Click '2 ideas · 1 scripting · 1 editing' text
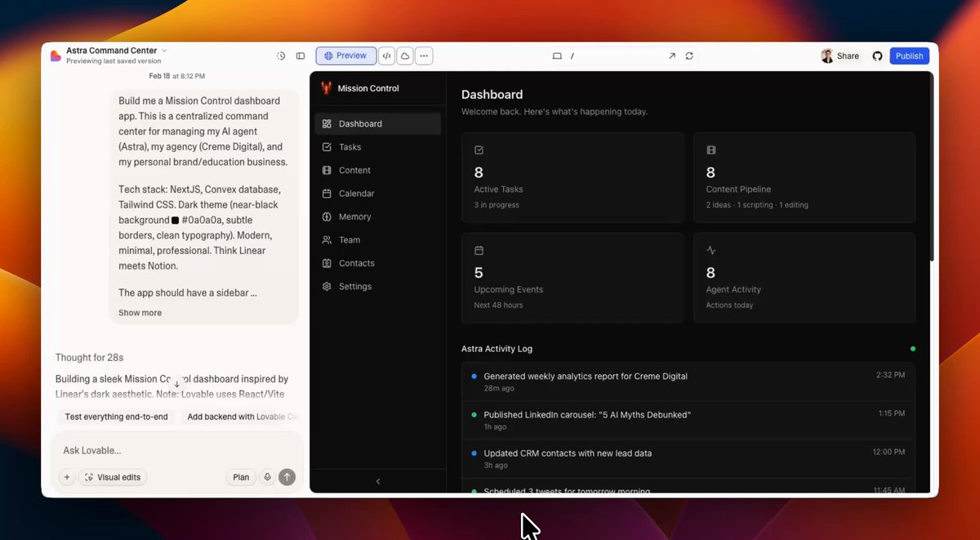The image size is (980, 540). pyautogui.click(x=757, y=205)
